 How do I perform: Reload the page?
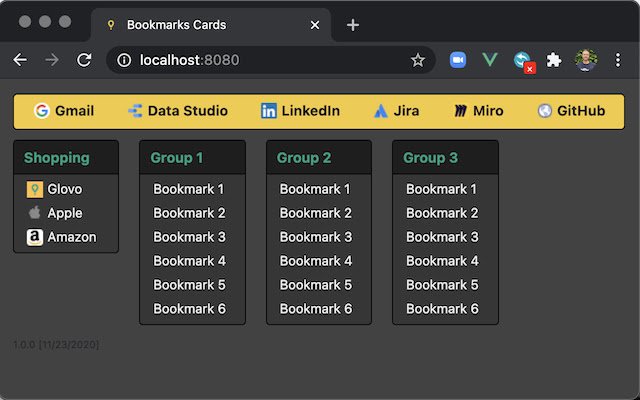pos(84,60)
